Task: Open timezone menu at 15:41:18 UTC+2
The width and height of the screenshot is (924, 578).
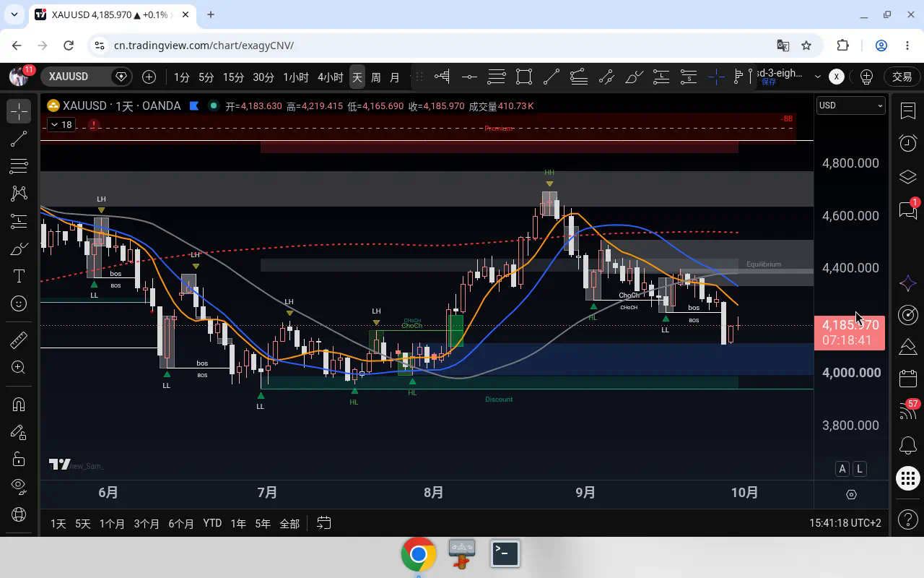Action: tap(845, 523)
